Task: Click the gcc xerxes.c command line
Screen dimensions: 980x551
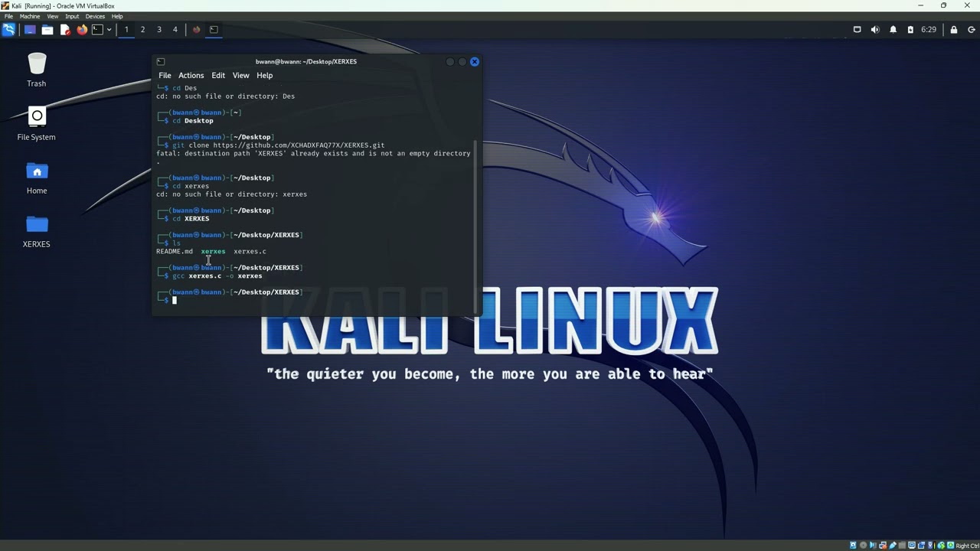Action: [217, 276]
